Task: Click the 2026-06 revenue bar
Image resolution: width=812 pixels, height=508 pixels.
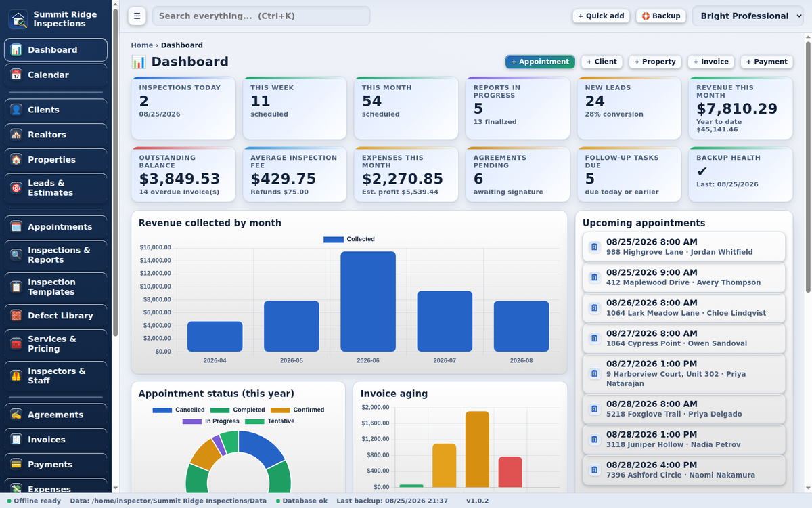Action: [368, 301]
